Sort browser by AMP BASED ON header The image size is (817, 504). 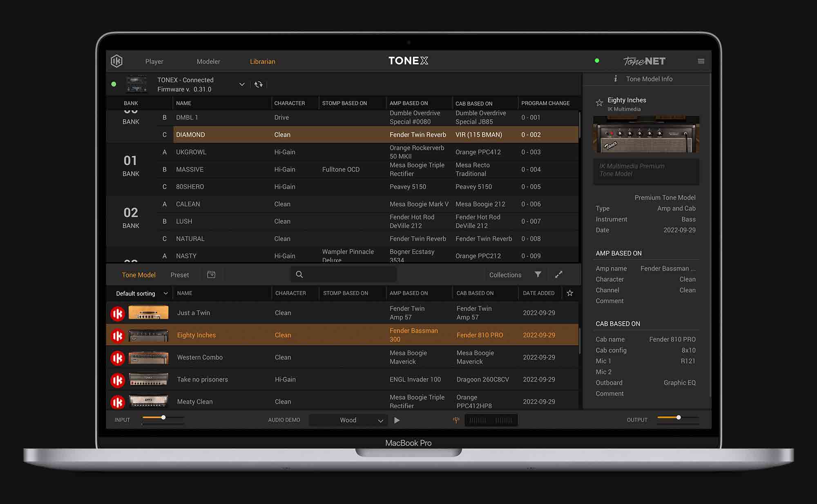click(x=408, y=293)
